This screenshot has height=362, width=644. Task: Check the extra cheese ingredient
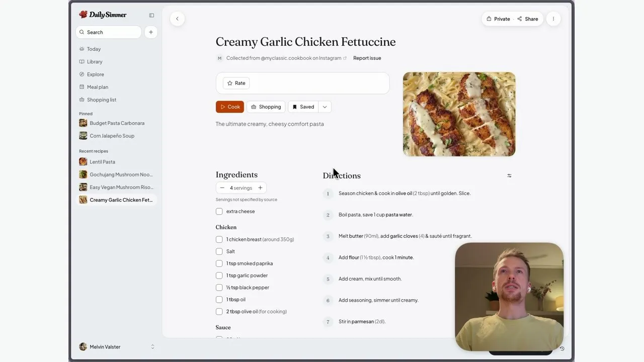click(219, 212)
